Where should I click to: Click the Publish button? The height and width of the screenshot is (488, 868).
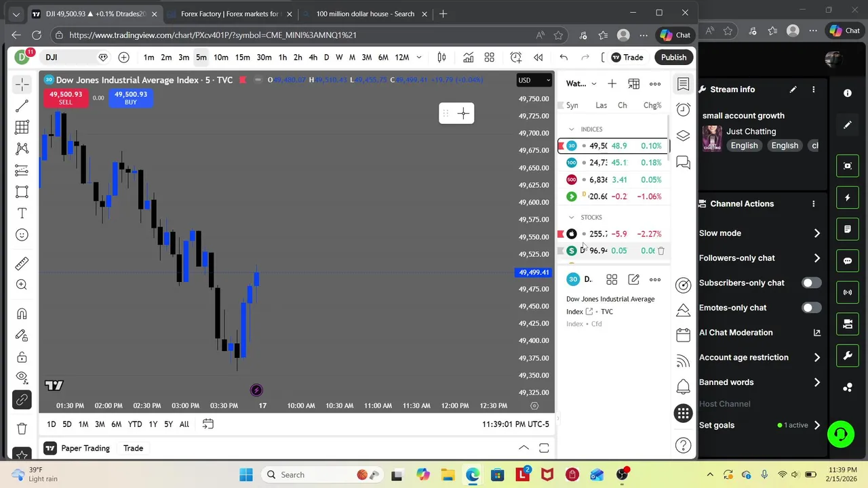[x=673, y=58]
